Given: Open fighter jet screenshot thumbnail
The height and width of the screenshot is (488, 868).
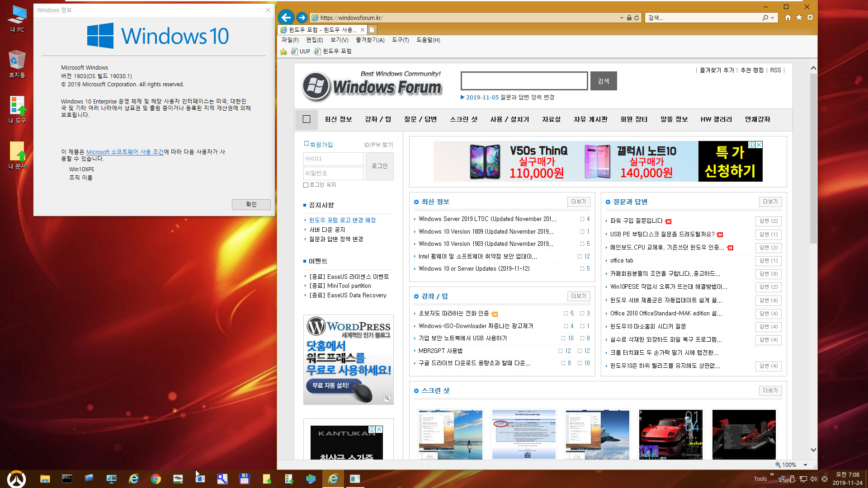Looking at the screenshot, I should click(597, 435).
